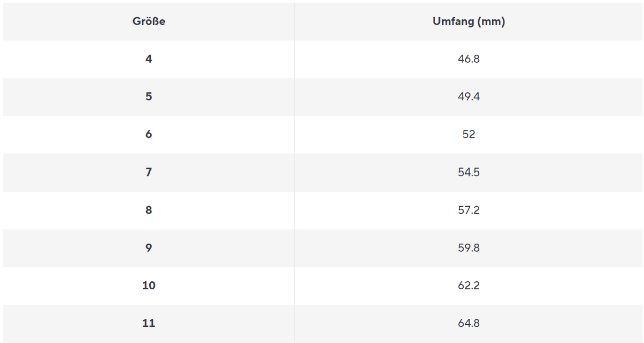Click the 49.4 circumference value
The width and height of the screenshot is (644, 343).
(469, 97)
